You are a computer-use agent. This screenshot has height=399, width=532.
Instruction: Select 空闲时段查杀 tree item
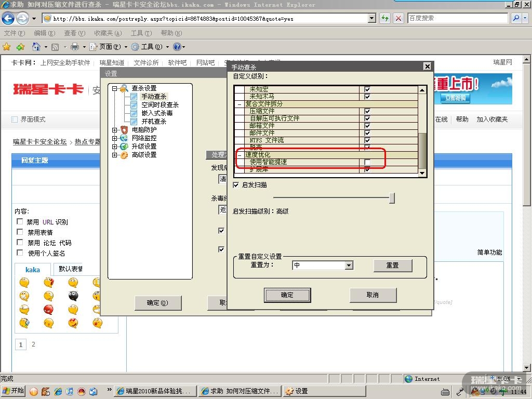(x=160, y=105)
